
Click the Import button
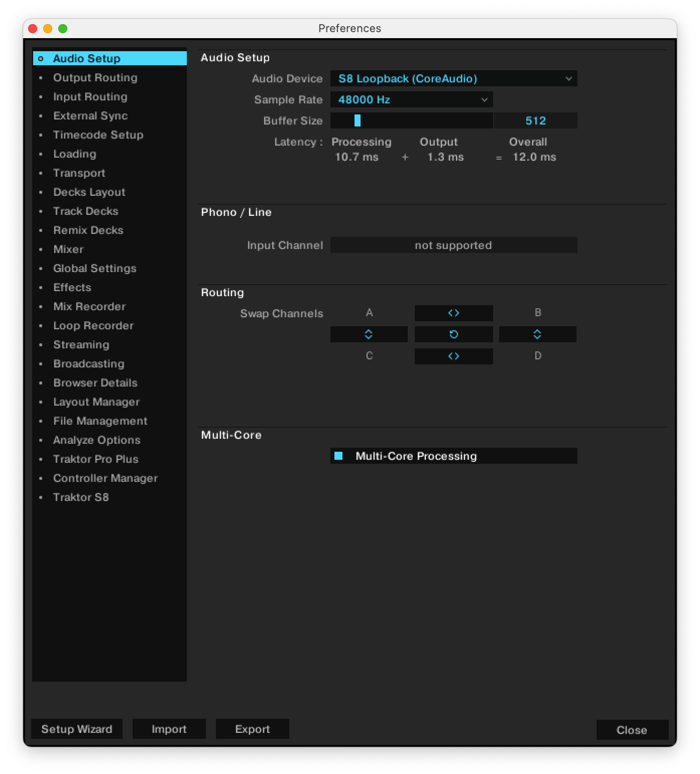[x=169, y=729]
